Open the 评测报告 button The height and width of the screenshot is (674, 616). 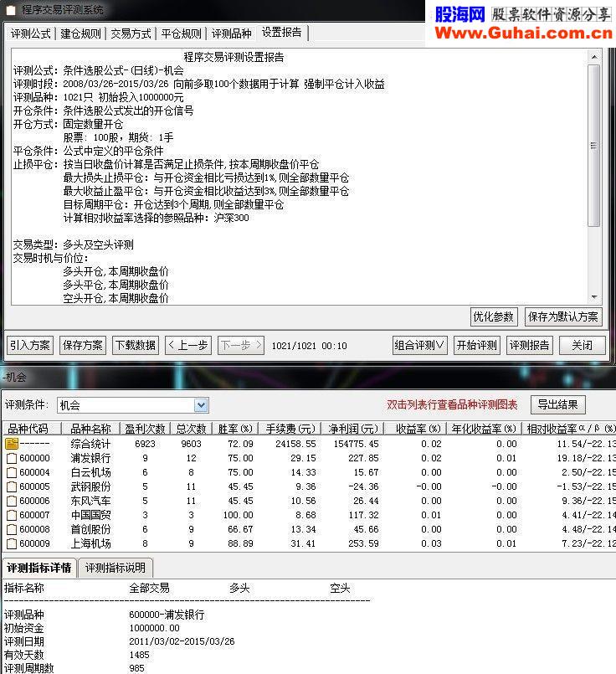point(530,345)
